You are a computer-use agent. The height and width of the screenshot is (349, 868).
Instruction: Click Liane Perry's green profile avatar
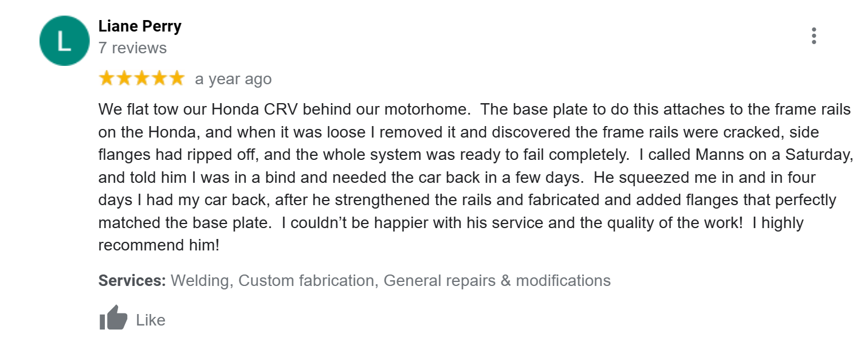pos(64,41)
